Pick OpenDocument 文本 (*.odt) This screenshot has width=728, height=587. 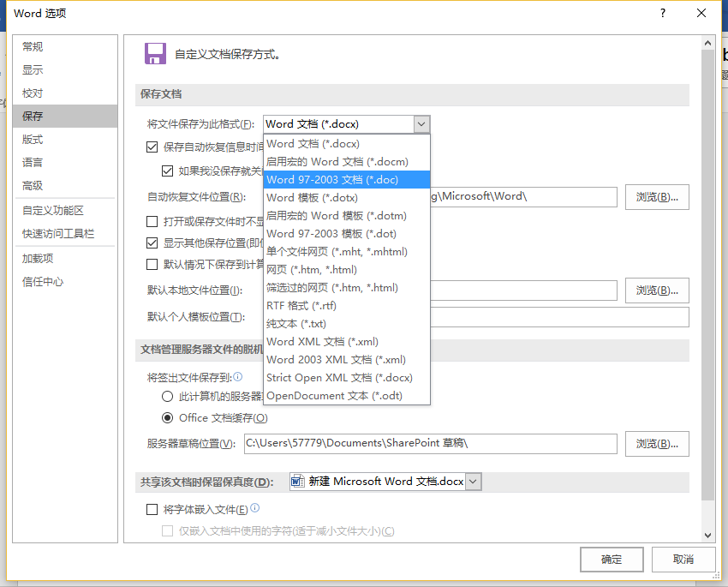[x=346, y=396]
